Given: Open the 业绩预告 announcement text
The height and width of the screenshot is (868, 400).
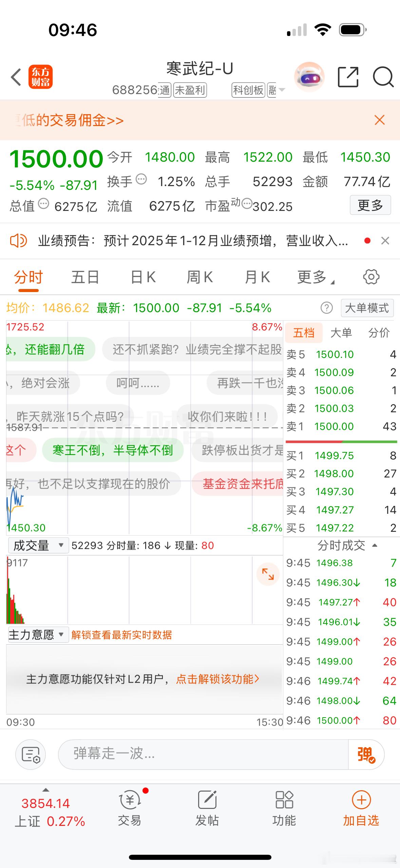Looking at the screenshot, I should (x=193, y=241).
